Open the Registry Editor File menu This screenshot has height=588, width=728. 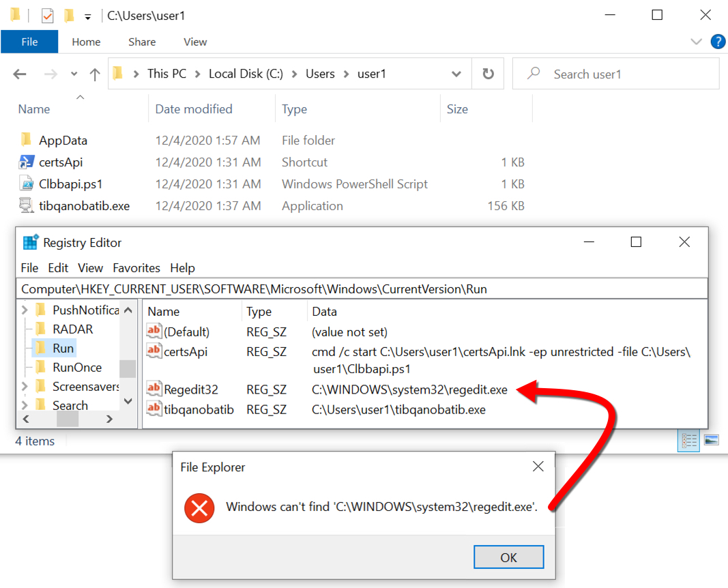(29, 268)
